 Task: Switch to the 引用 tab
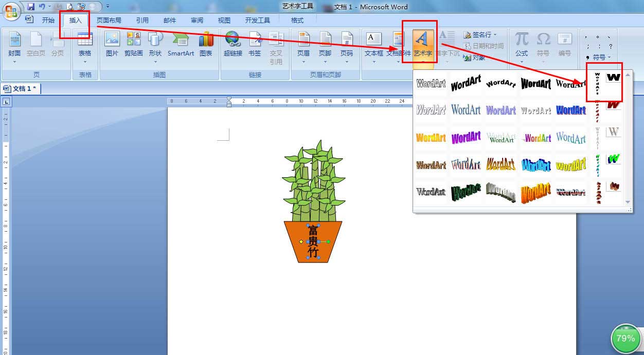[142, 21]
